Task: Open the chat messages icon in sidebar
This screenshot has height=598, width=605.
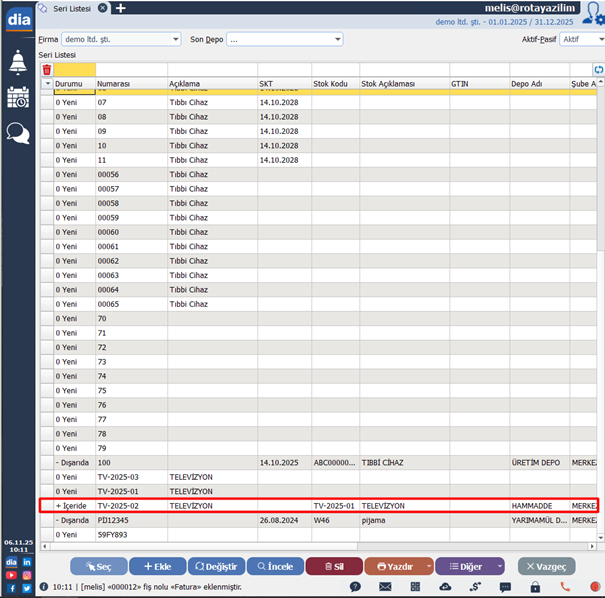Action: click(18, 133)
